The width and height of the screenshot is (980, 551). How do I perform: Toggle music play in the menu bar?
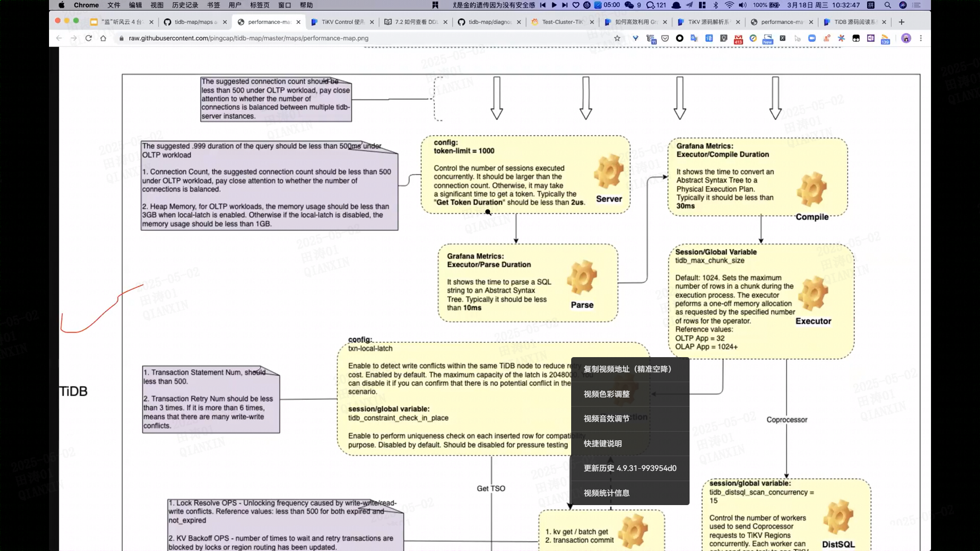554,5
